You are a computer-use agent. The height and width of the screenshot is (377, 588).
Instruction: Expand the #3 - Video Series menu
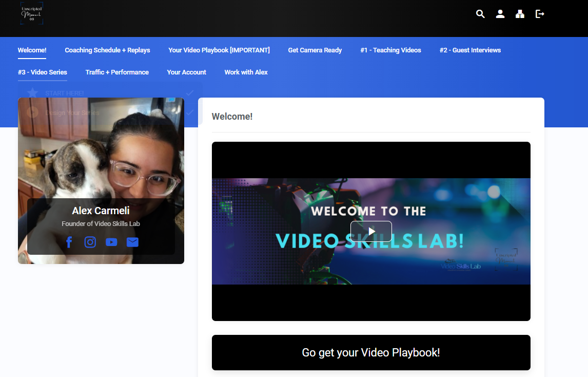point(43,72)
